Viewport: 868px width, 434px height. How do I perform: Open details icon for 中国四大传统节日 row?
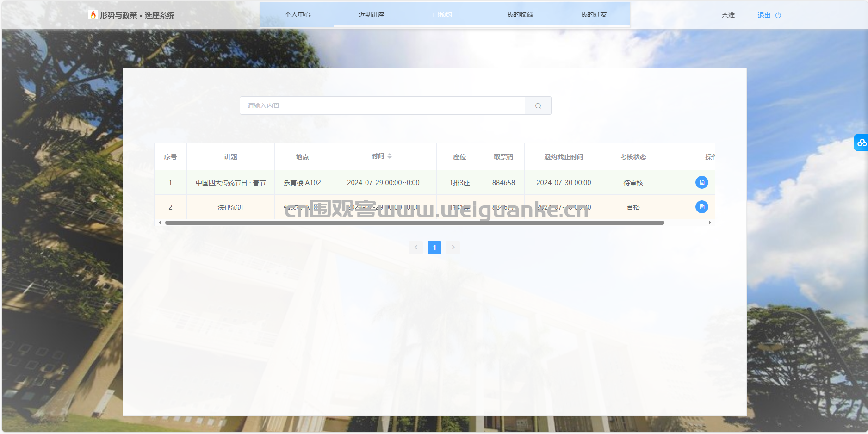coord(701,182)
